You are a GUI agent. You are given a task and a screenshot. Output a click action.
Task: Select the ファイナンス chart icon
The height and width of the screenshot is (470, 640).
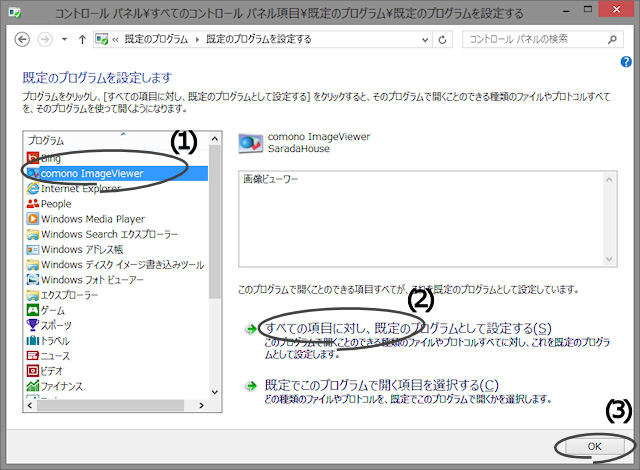33,386
